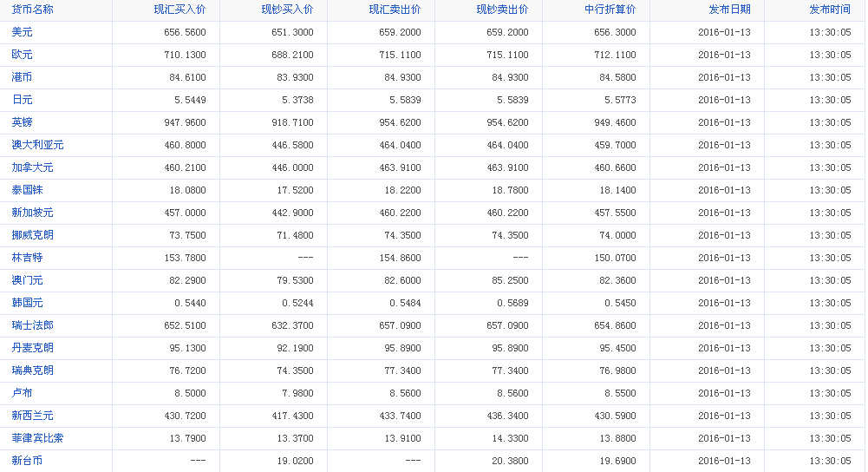868x472 pixels.
Task: Select 85.2500 in the 澳门元 row
Action: click(510, 281)
